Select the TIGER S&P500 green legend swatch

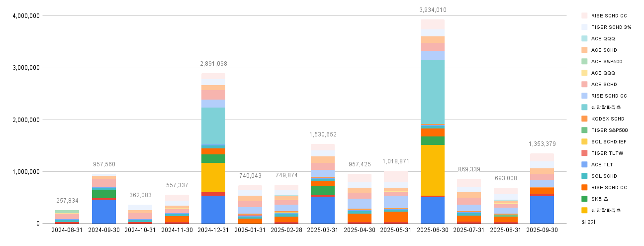tap(584, 130)
